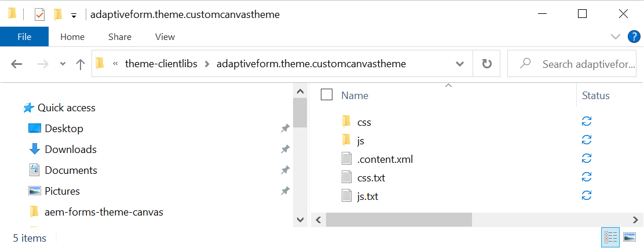Select the .content.xml file
The width and height of the screenshot is (644, 248).
click(385, 159)
